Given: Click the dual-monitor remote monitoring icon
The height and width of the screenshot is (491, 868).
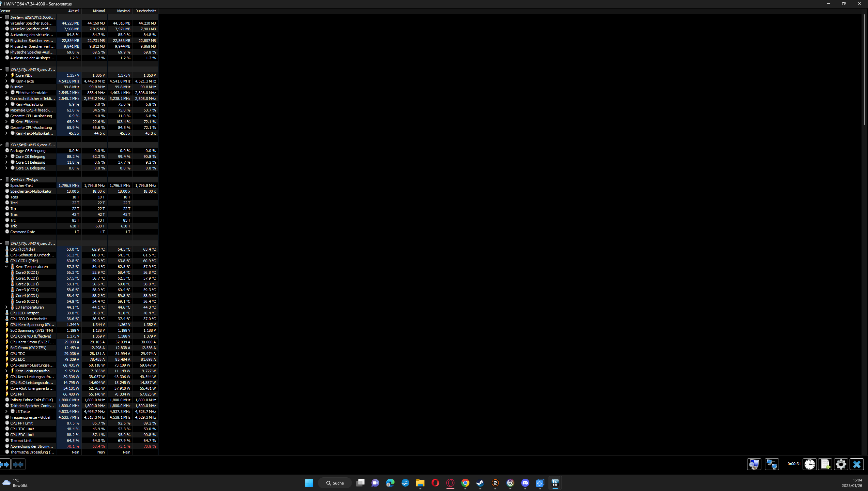Looking at the screenshot, I should (x=772, y=464).
